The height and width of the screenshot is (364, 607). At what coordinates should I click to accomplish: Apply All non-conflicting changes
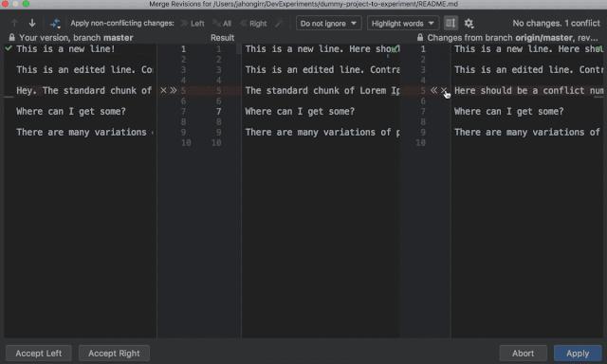pyautogui.click(x=223, y=23)
